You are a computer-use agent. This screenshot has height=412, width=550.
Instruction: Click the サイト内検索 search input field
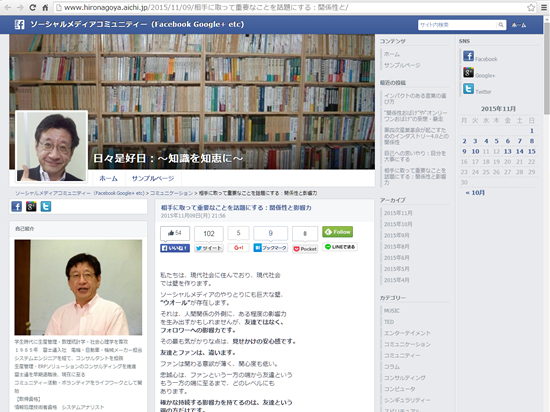point(457,25)
